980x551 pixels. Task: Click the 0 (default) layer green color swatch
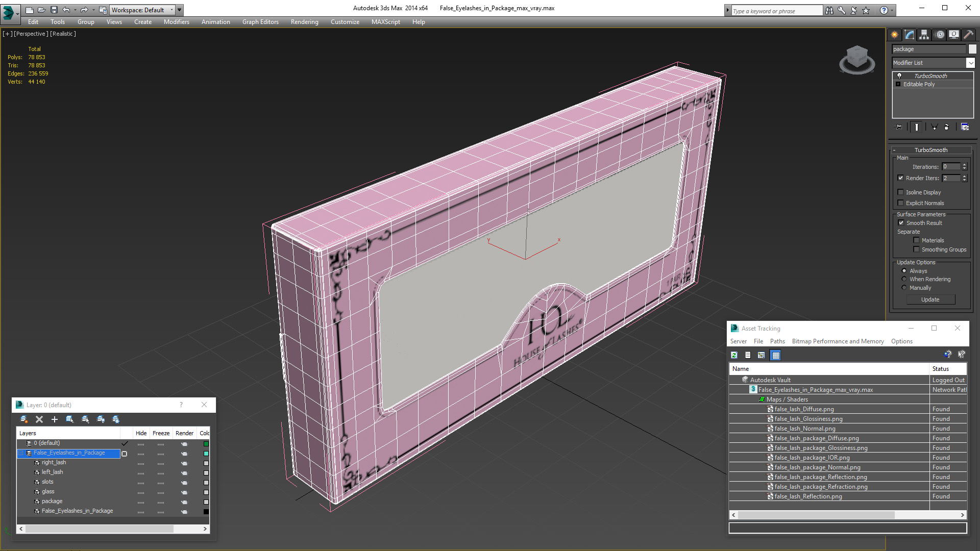206,444
